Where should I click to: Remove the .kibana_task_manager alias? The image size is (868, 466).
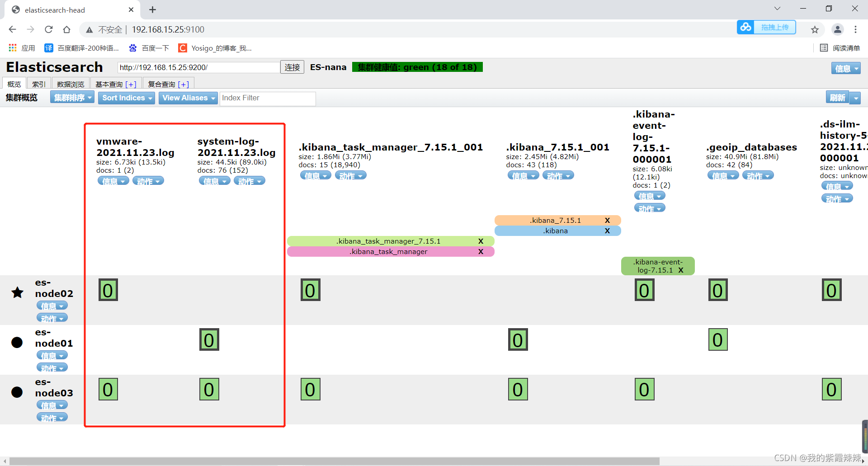(481, 252)
